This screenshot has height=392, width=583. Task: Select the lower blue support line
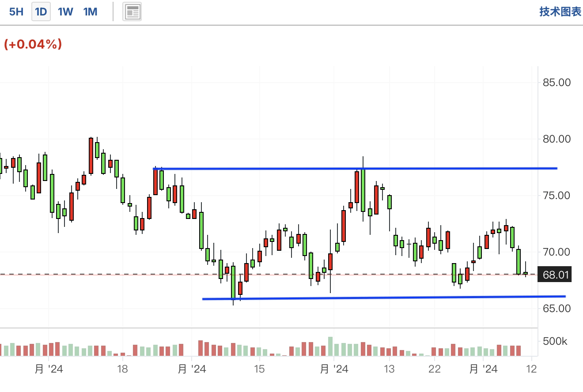384,298
